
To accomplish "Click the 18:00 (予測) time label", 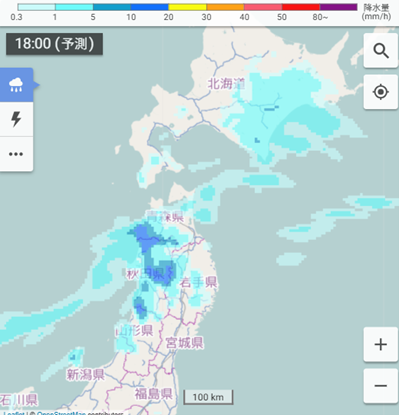I will 54,44.
